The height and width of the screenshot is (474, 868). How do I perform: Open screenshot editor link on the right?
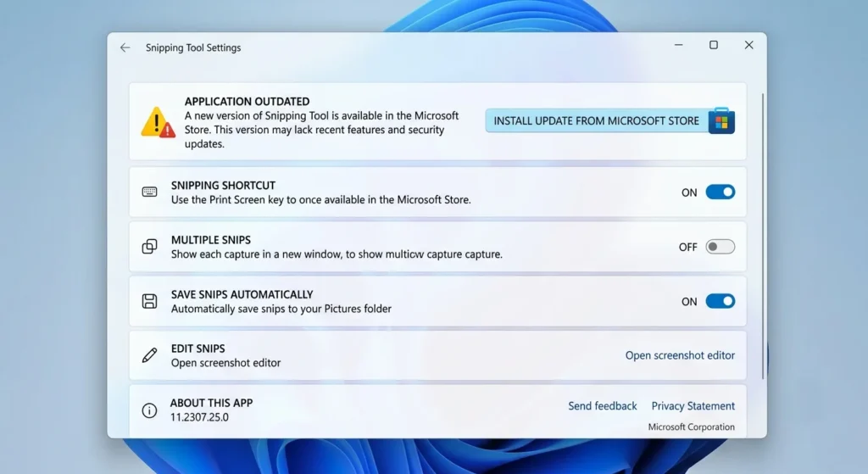[x=680, y=355]
